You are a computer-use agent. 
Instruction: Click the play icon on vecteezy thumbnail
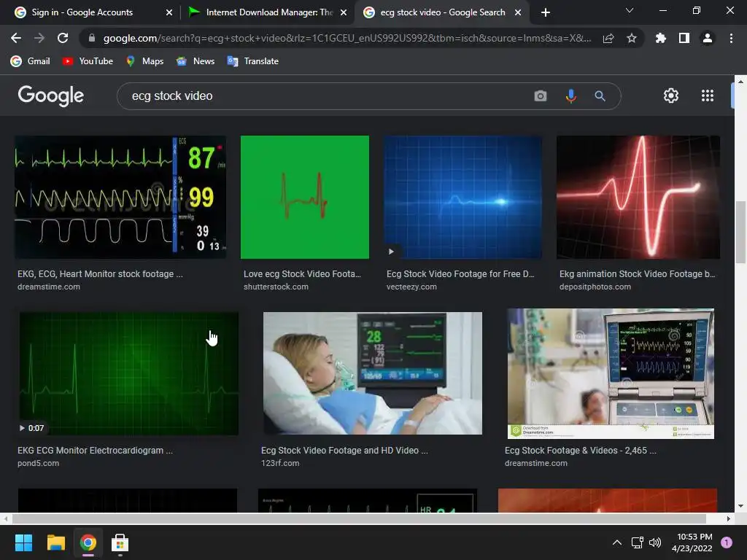click(x=391, y=252)
